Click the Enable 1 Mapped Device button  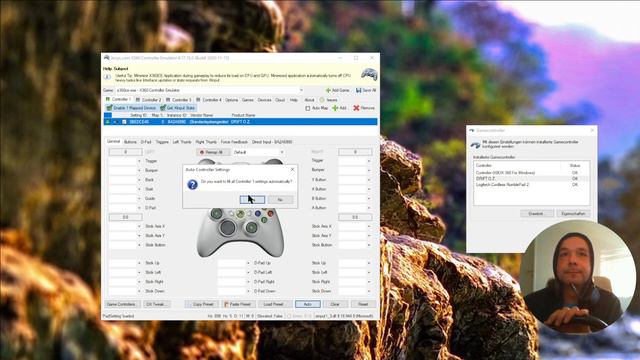pyautogui.click(x=131, y=108)
